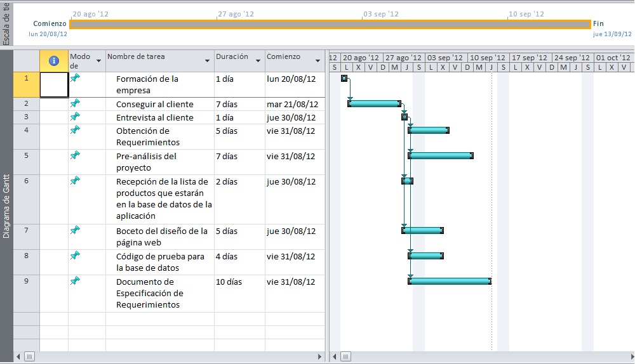The image size is (635, 364).
Task: Click task name Pre-análisis del proyecto
Action: coord(146,162)
